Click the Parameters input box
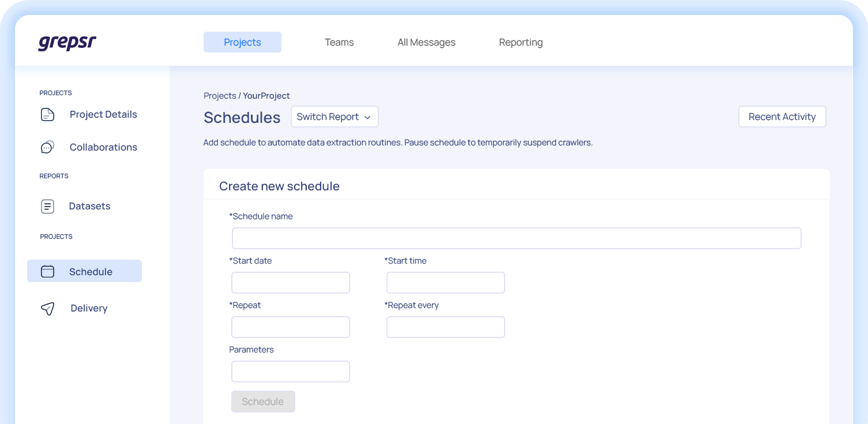This screenshot has height=424, width=868. (291, 372)
